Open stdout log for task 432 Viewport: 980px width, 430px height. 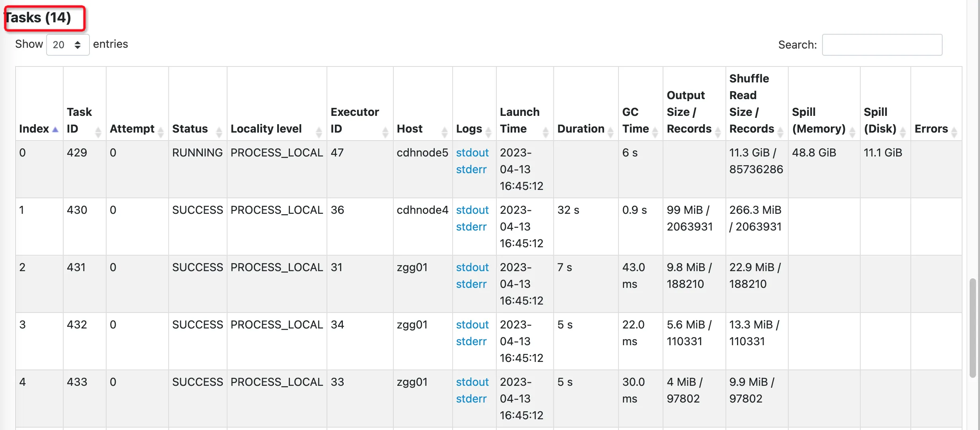[472, 324]
